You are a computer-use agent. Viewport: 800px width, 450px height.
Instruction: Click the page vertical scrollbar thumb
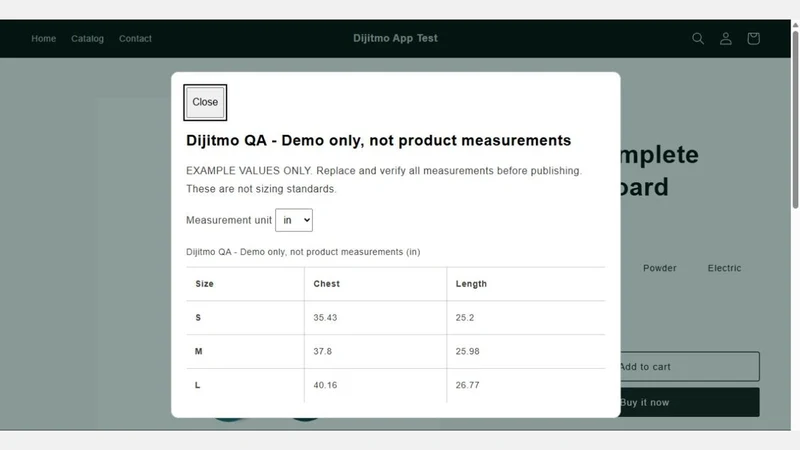(795, 119)
